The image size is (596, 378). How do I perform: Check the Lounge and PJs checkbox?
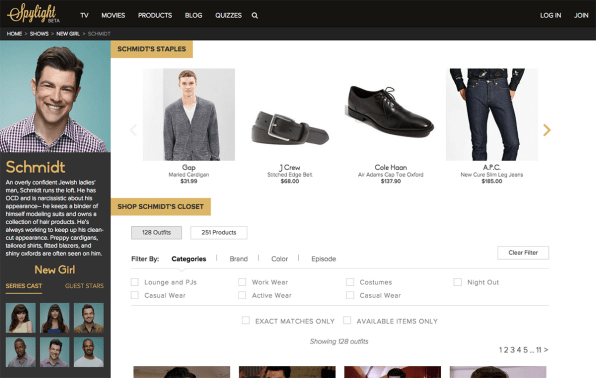135,282
